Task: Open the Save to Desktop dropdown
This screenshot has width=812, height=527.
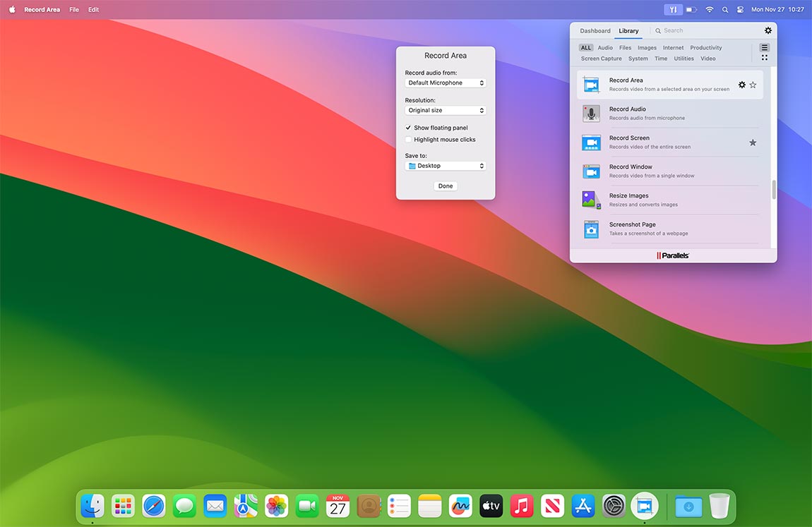Action: [x=446, y=166]
